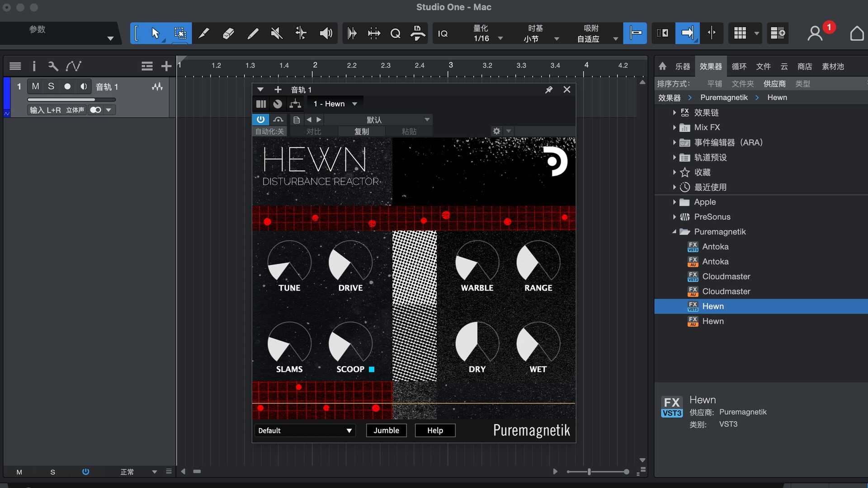Open the Default preset menu in Hewn

tap(305, 431)
